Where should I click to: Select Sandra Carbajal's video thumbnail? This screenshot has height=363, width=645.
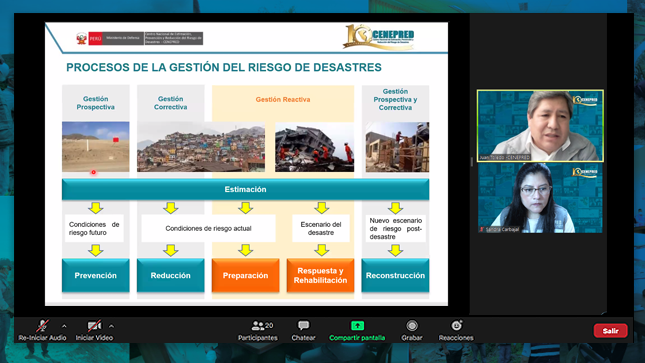tap(540, 198)
